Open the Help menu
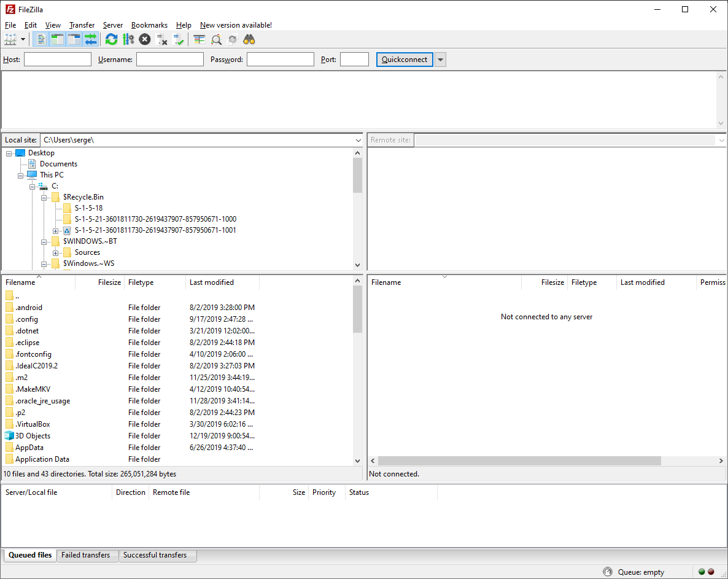Viewport: 728px width, 579px height. [184, 25]
